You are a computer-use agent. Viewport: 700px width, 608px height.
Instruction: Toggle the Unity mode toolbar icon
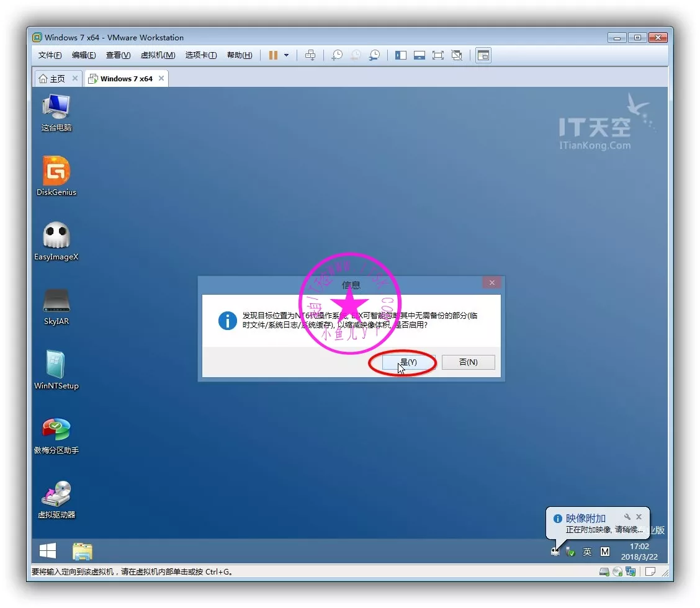(457, 55)
